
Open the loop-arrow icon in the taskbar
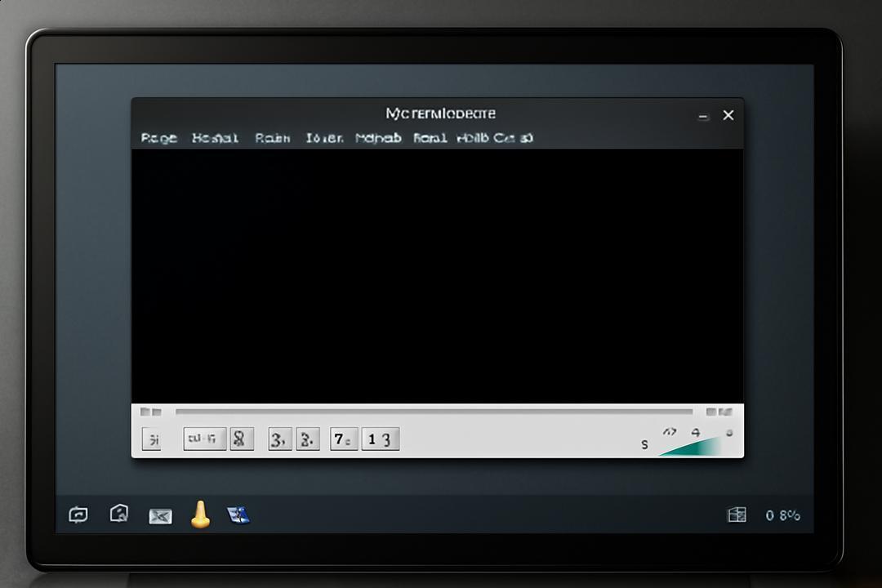click(x=78, y=514)
